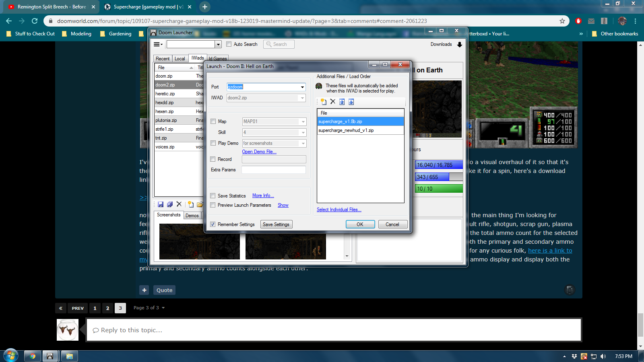Click the new file icon in bottom toolbar
Image resolution: width=644 pixels, height=362 pixels.
click(191, 204)
